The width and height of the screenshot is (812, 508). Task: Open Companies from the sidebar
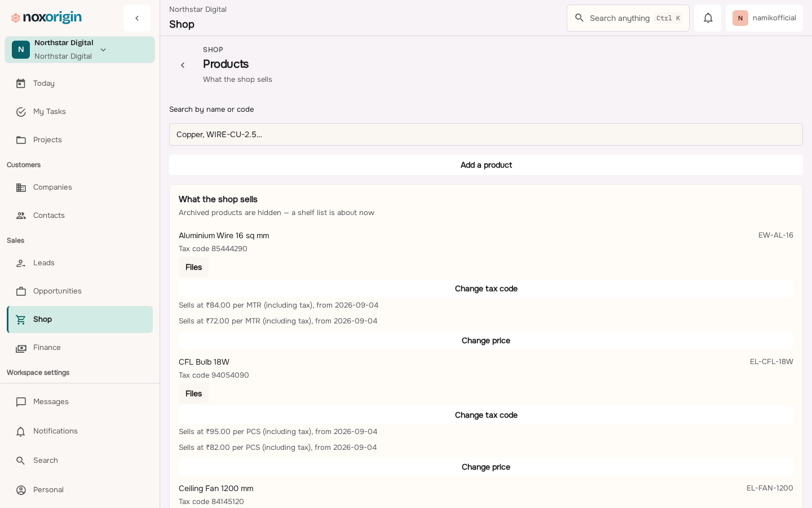(80, 187)
